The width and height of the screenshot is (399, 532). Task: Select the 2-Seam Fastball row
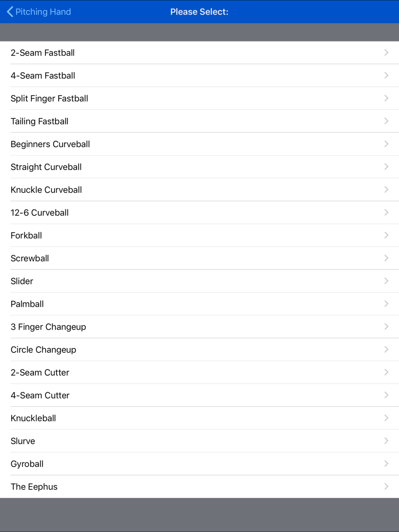[x=199, y=53]
